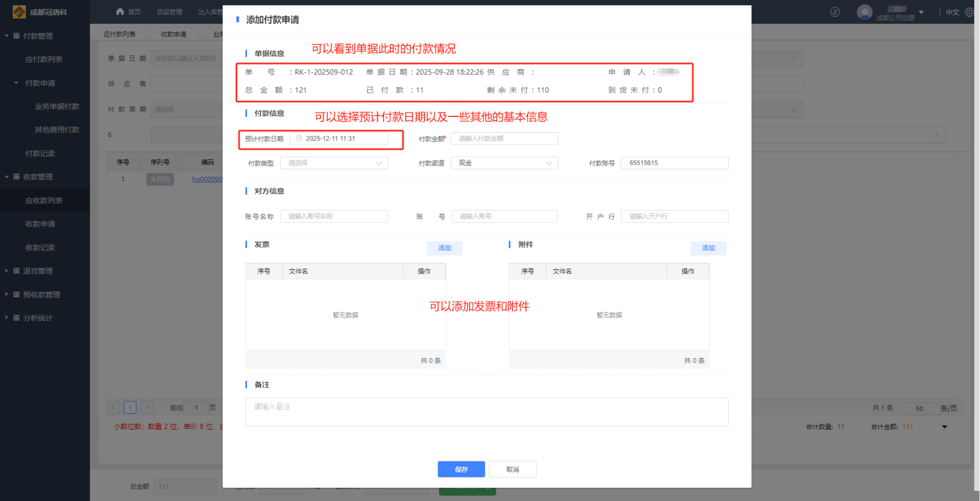Click the 前往 page number input

(x=196, y=408)
